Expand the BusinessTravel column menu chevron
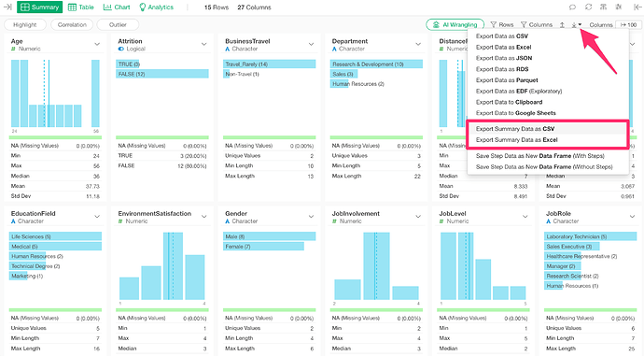 (312, 44)
